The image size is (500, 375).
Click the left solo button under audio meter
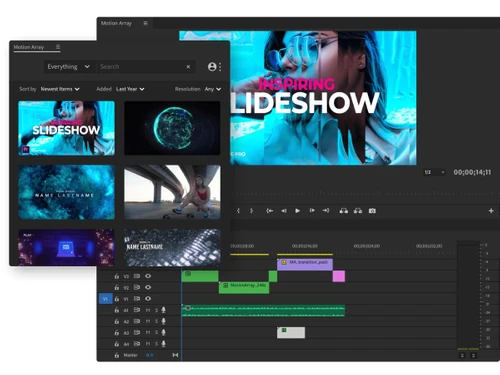[462, 356]
